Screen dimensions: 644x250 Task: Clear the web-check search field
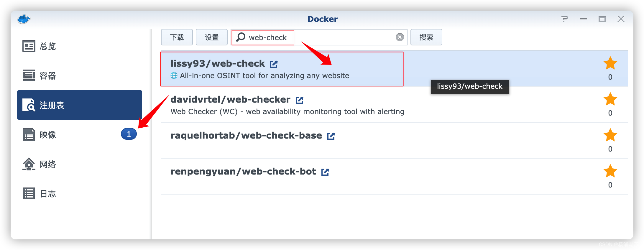400,37
